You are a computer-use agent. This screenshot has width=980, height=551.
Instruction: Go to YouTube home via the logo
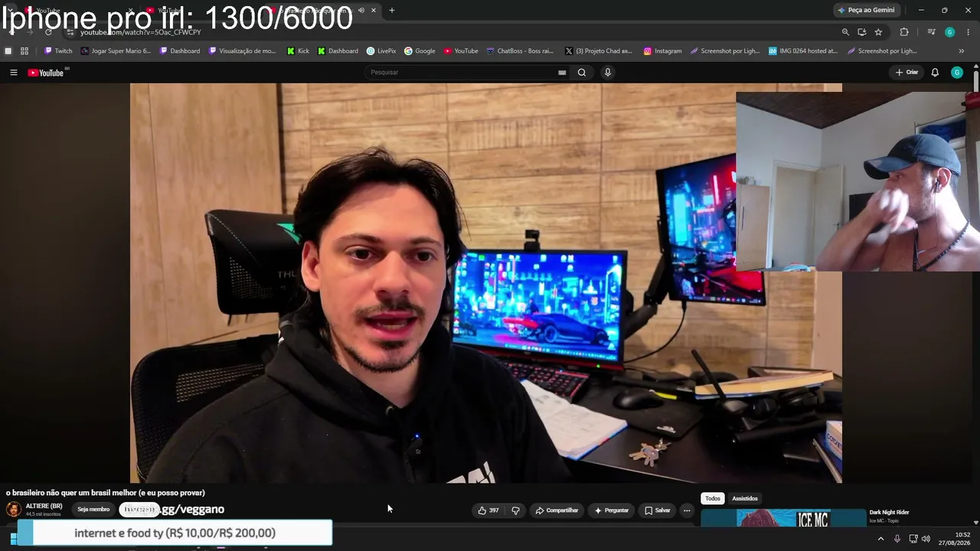point(46,73)
